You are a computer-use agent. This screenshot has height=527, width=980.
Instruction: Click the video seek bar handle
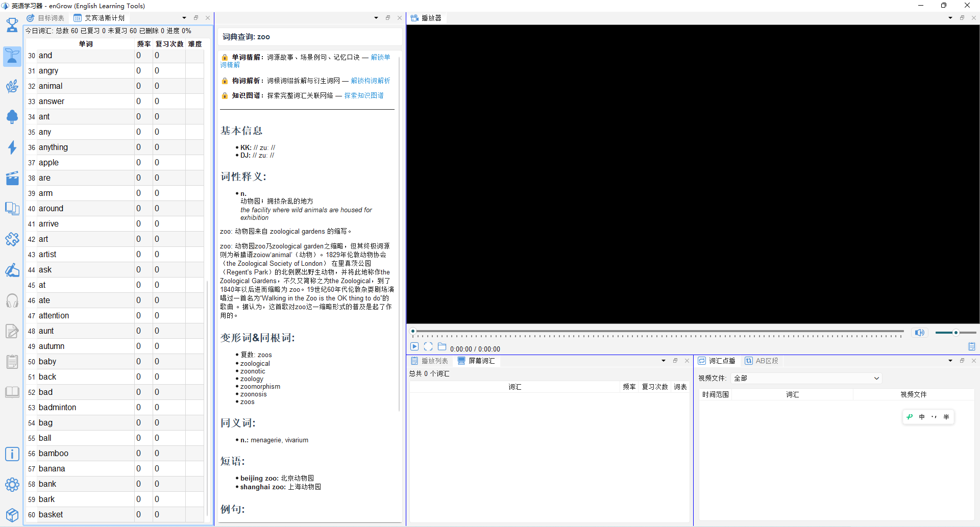click(x=413, y=331)
